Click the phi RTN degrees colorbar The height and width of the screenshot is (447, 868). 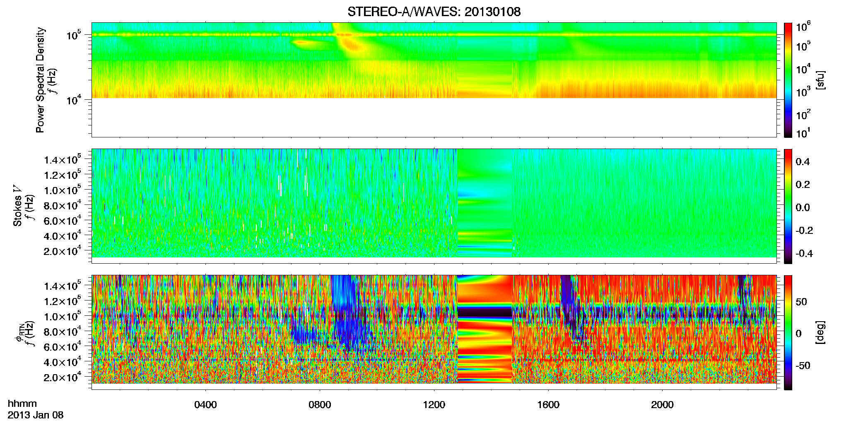[x=788, y=332]
